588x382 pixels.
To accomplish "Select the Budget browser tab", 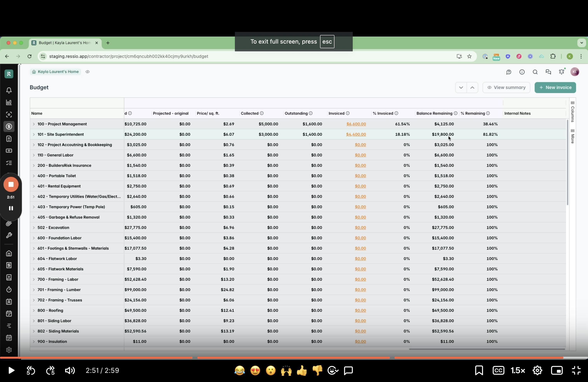I will (65, 43).
